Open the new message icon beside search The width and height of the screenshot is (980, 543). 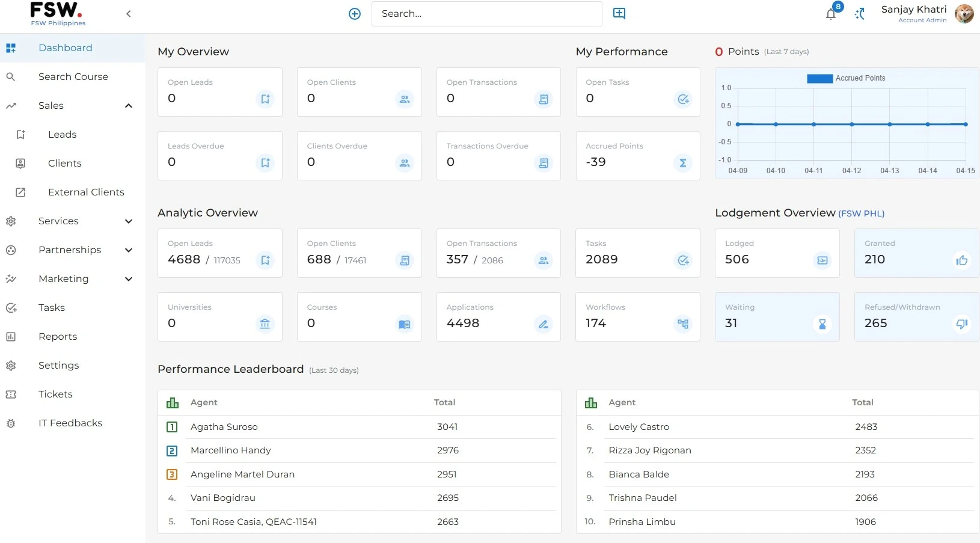pyautogui.click(x=619, y=13)
